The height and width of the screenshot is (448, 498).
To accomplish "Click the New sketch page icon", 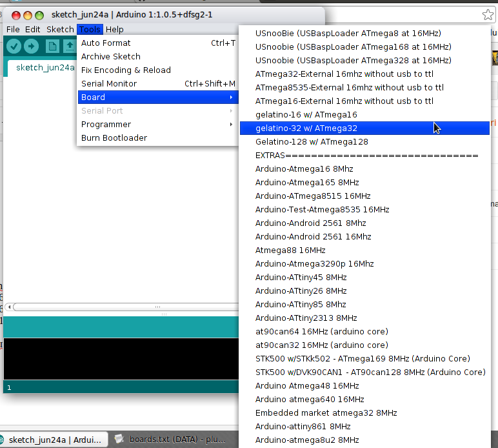I will 52,46.
